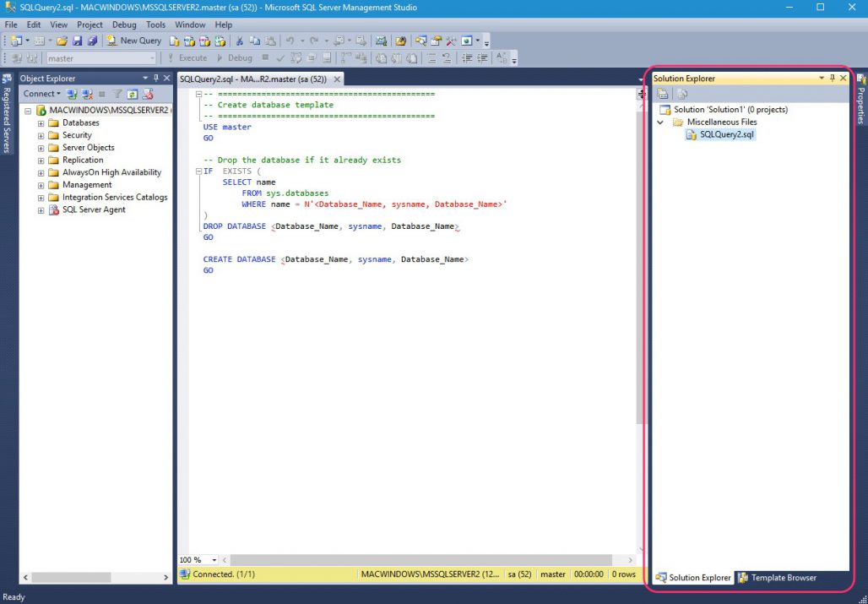Collapse the IF EXISTS code block

coord(198,171)
